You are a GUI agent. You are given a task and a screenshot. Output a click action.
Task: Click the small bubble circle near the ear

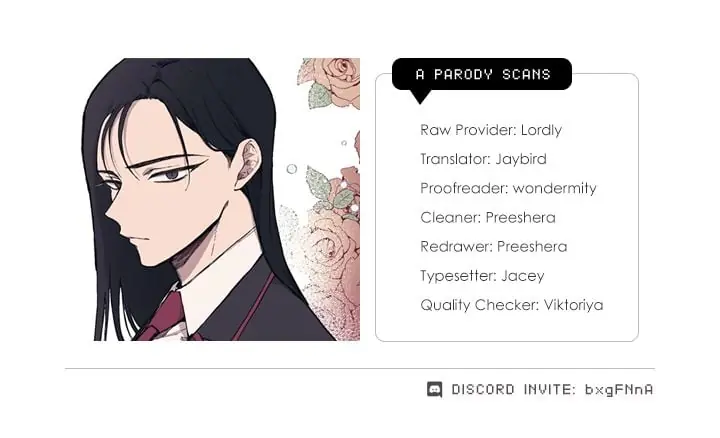(x=292, y=169)
